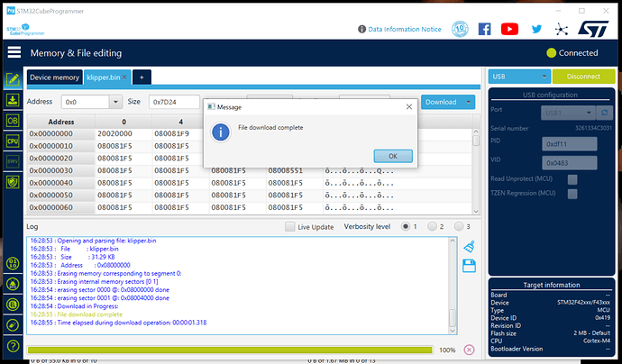The height and width of the screenshot is (364, 622).
Task: Enable the Live Update checkbox
Action: (x=289, y=226)
